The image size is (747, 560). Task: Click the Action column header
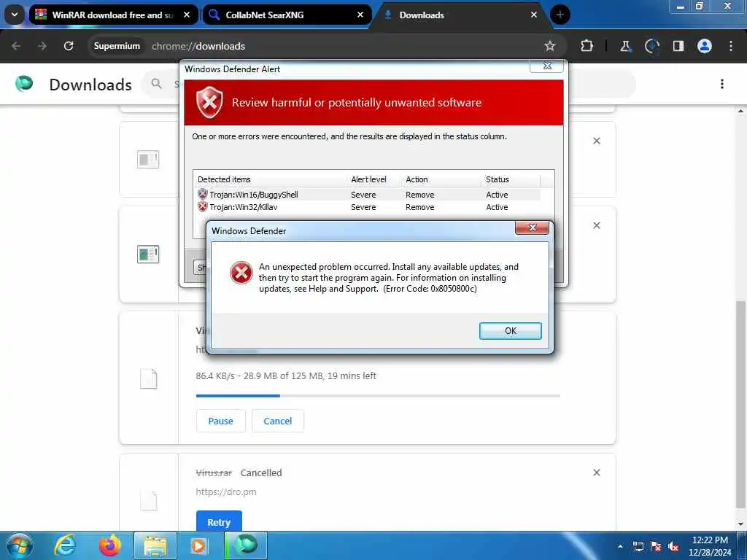pos(442,179)
